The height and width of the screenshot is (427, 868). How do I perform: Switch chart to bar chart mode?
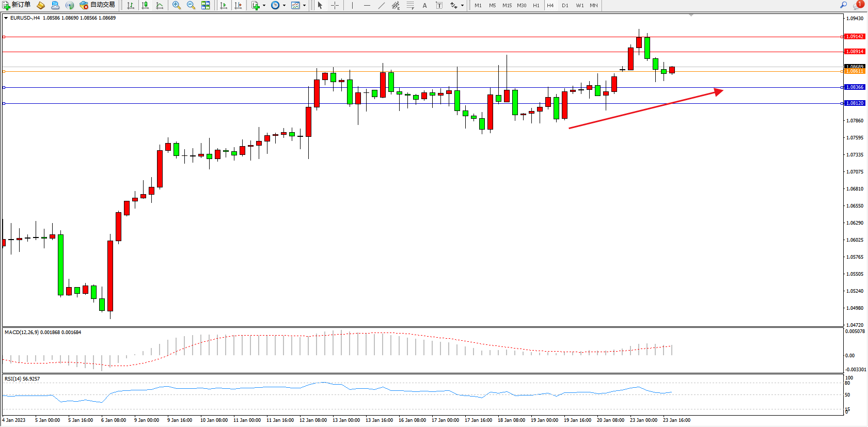click(x=131, y=5)
